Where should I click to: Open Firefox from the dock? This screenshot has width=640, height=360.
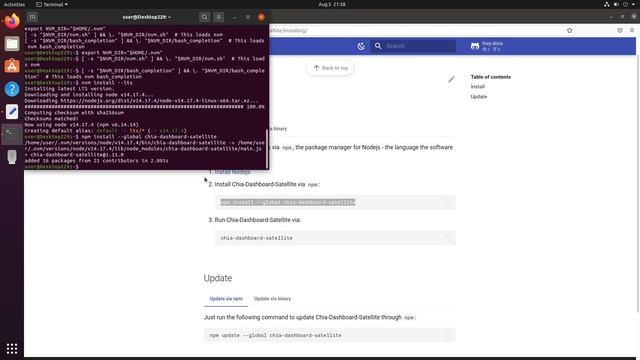pos(12,21)
